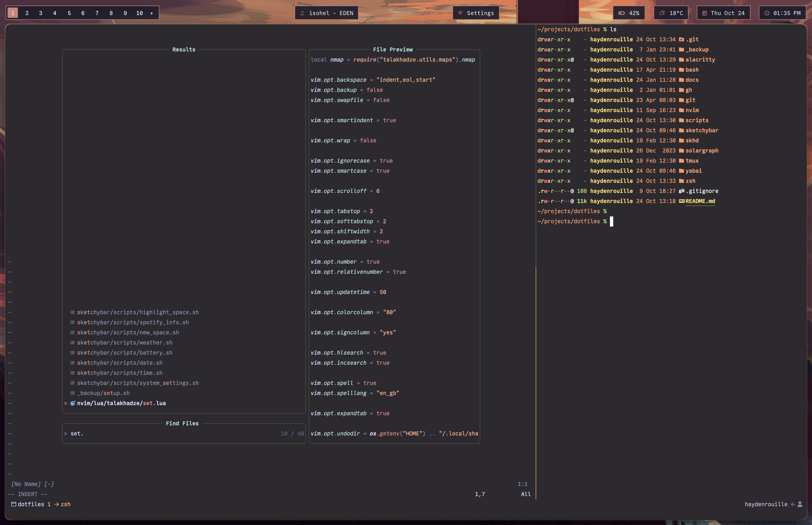Click the user icon next to haydenrouille
The height and width of the screenshot is (525, 812).
[x=800, y=504]
